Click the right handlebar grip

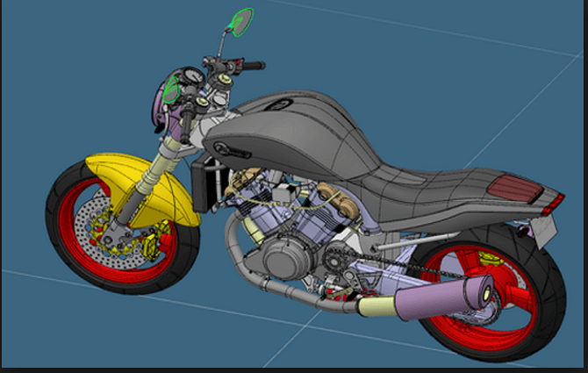253,66
